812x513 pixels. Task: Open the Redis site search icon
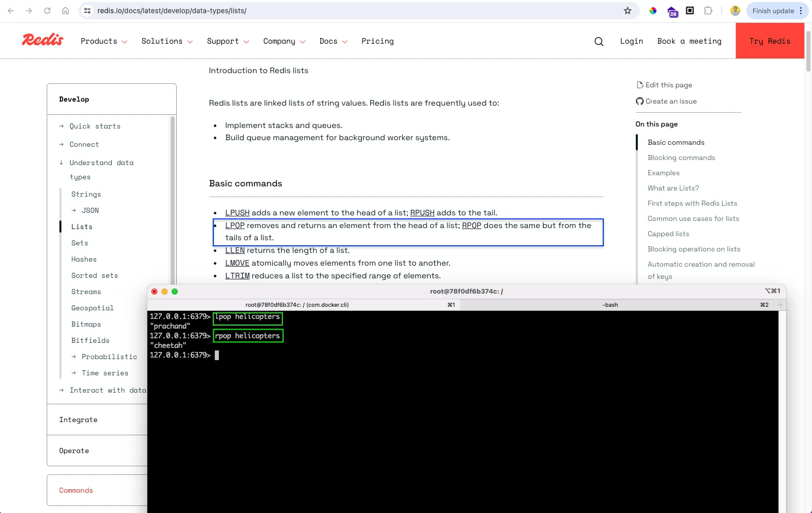coord(599,42)
